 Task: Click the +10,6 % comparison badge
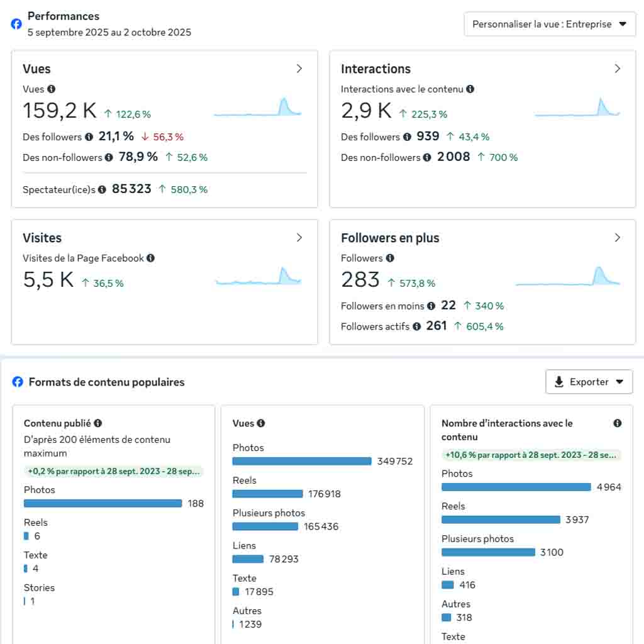[531, 455]
